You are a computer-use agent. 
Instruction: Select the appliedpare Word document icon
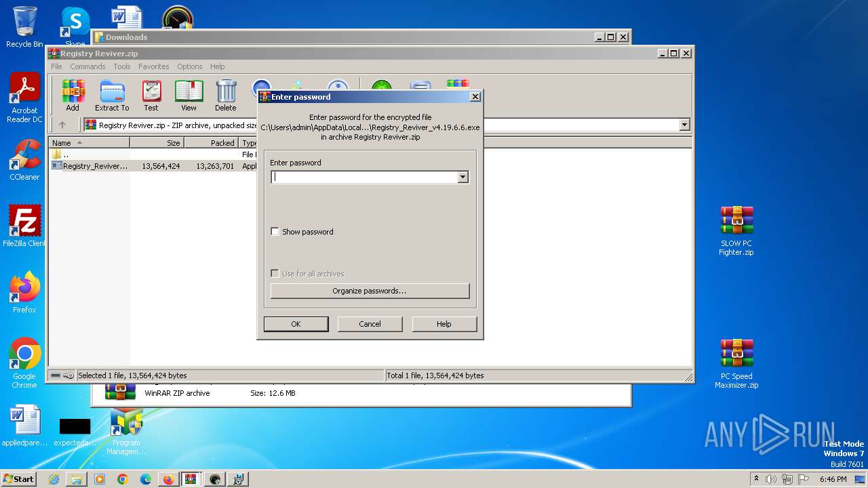point(24,426)
